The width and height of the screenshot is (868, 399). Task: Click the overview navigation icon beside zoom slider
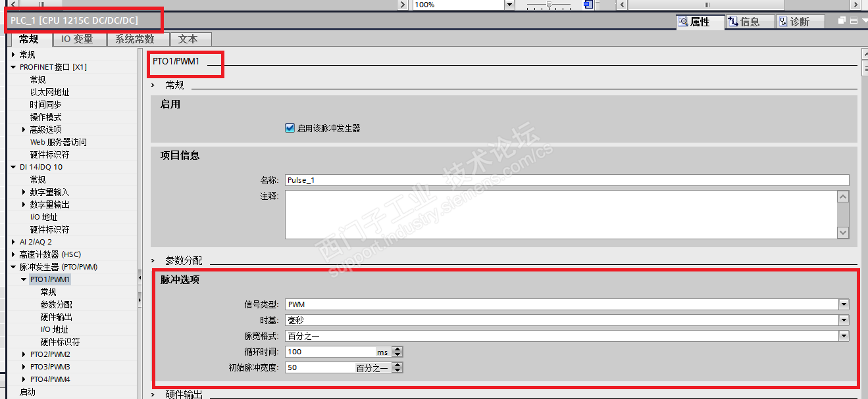(x=588, y=5)
